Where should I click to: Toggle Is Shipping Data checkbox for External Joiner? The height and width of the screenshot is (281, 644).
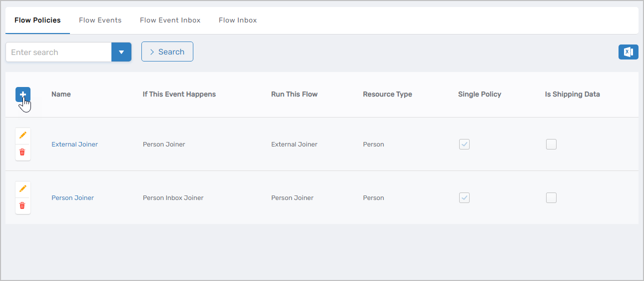click(551, 144)
